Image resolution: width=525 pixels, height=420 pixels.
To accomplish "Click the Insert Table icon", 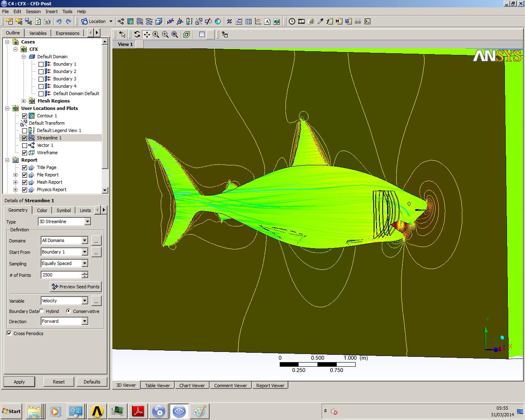I will tap(249, 21).
